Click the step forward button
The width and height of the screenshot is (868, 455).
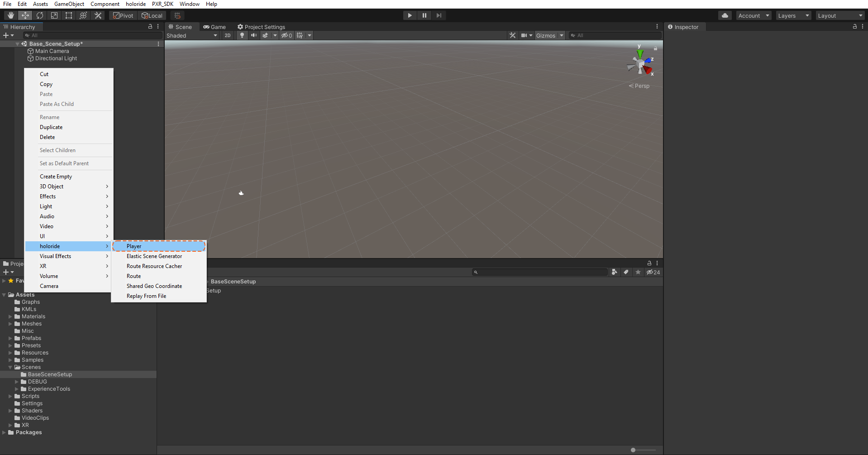[x=439, y=15]
